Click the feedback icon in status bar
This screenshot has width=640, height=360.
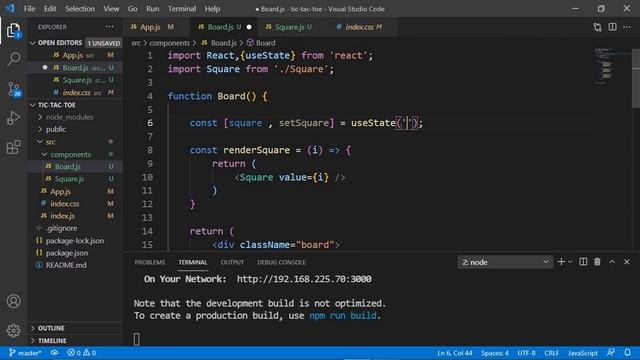[x=611, y=353]
